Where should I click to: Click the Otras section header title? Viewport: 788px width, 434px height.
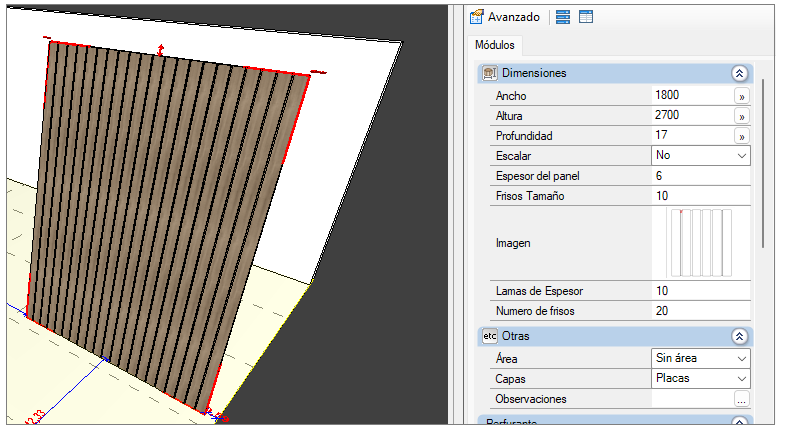[516, 336]
